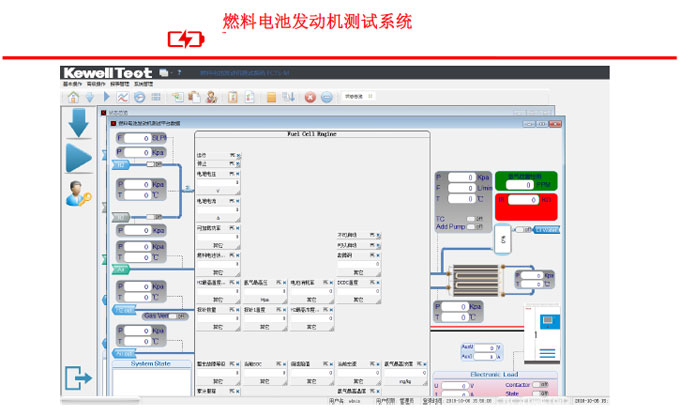Image resolution: width=680 pixels, height=416 pixels.
Task: Expand the dropdown arrow beside the KewellTest logo
Action: (165, 72)
